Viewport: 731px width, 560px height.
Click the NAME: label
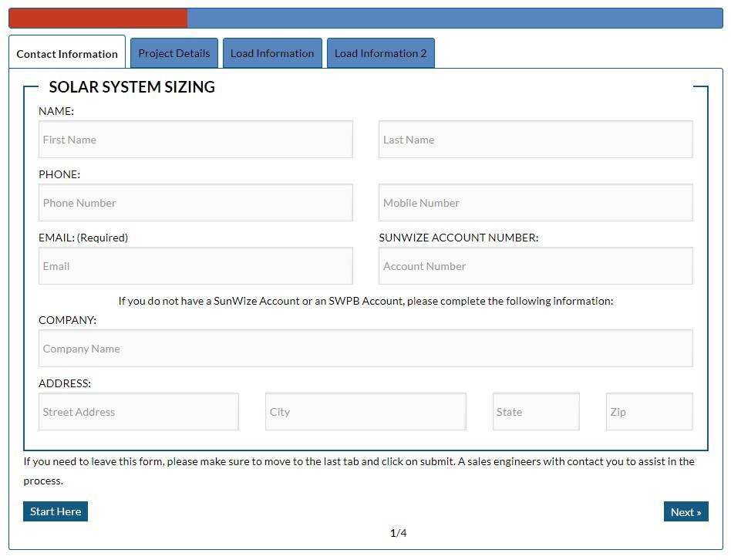click(56, 111)
